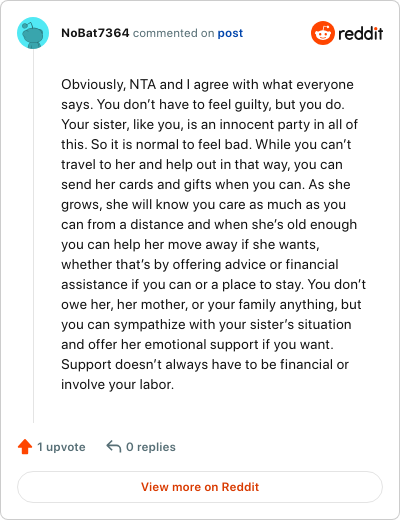Click text line beginning "whether that's by offering"
Screen dimensions: 400x520
click(200, 264)
